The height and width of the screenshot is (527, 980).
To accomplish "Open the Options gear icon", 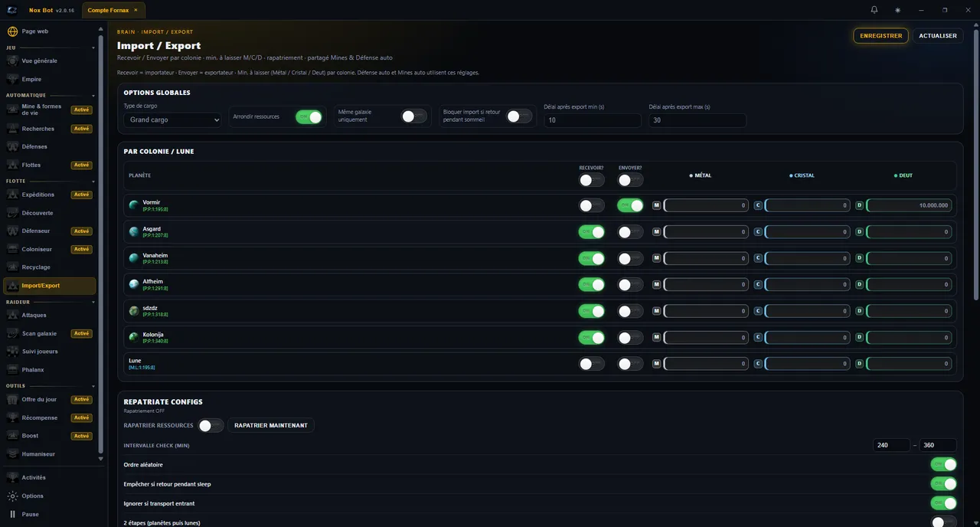I will point(12,496).
